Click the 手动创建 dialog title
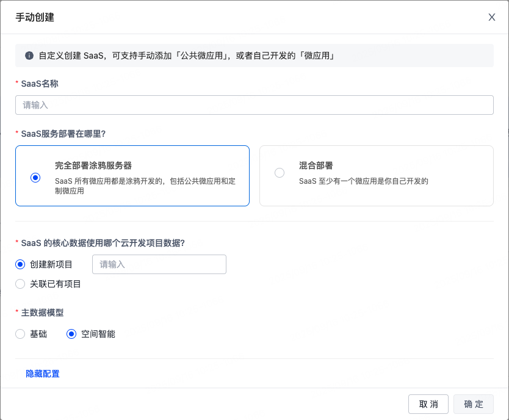The width and height of the screenshot is (509, 420). pyautogui.click(x=35, y=17)
